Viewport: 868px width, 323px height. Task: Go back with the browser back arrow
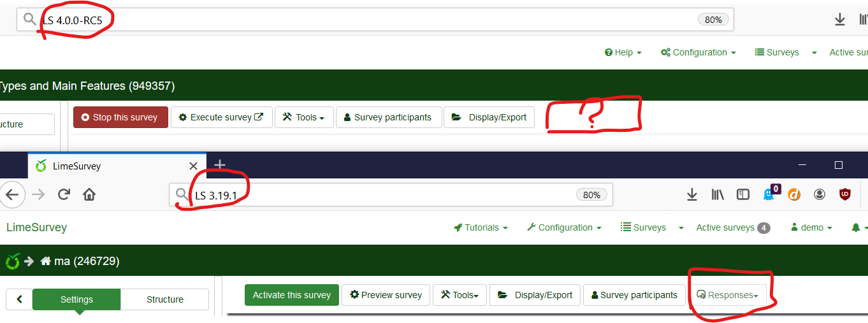(x=12, y=195)
